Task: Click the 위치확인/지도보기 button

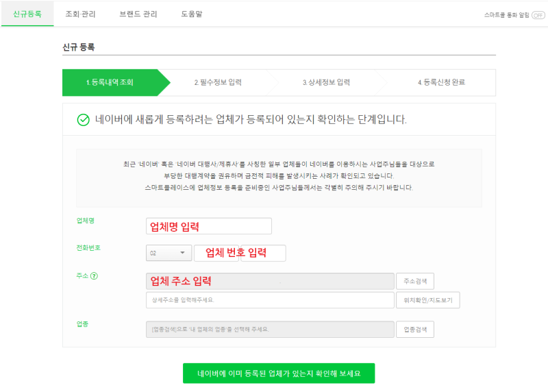Action: (x=427, y=300)
